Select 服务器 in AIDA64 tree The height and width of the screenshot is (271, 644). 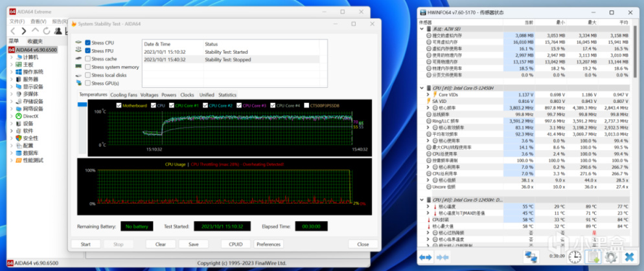(x=27, y=80)
